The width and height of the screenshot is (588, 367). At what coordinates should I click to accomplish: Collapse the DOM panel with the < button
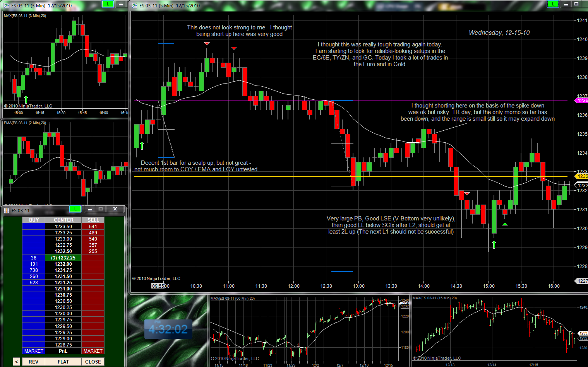[x=16, y=362]
